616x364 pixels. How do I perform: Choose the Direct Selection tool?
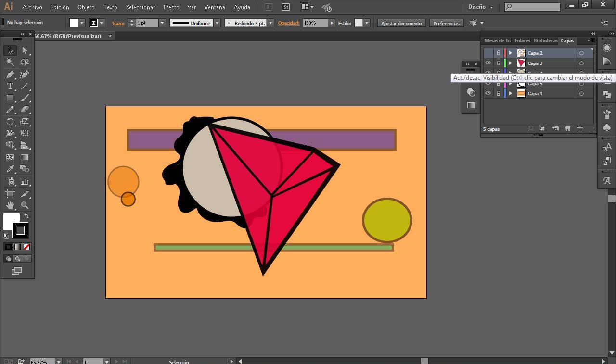click(25, 50)
